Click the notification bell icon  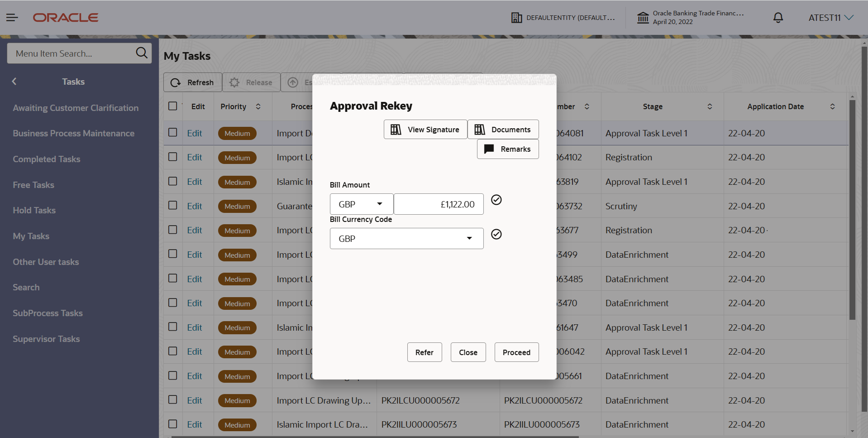tap(778, 18)
